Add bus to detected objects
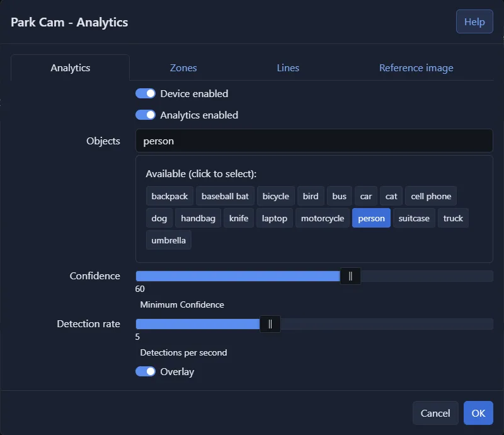 coord(339,196)
